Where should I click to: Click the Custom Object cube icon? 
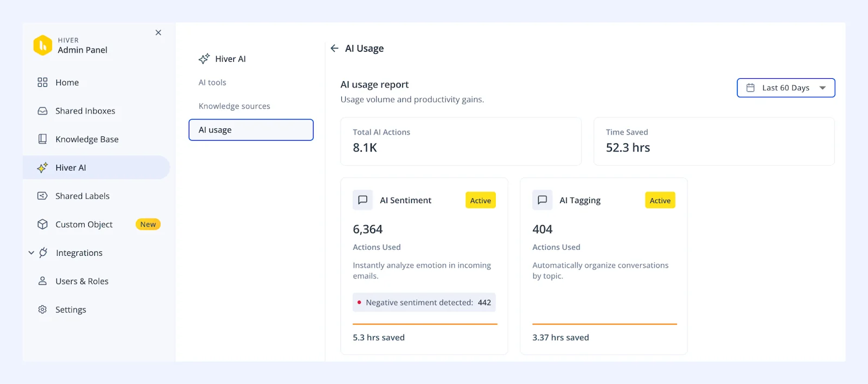42,224
